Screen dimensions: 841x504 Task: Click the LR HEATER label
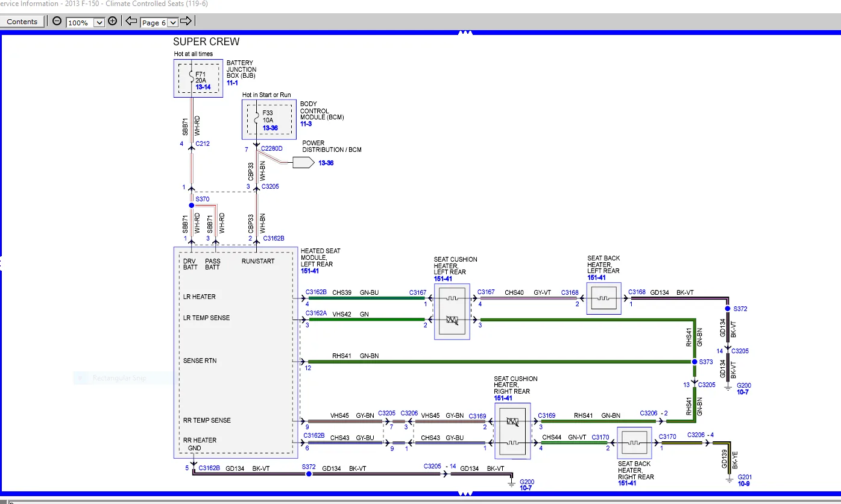[200, 297]
